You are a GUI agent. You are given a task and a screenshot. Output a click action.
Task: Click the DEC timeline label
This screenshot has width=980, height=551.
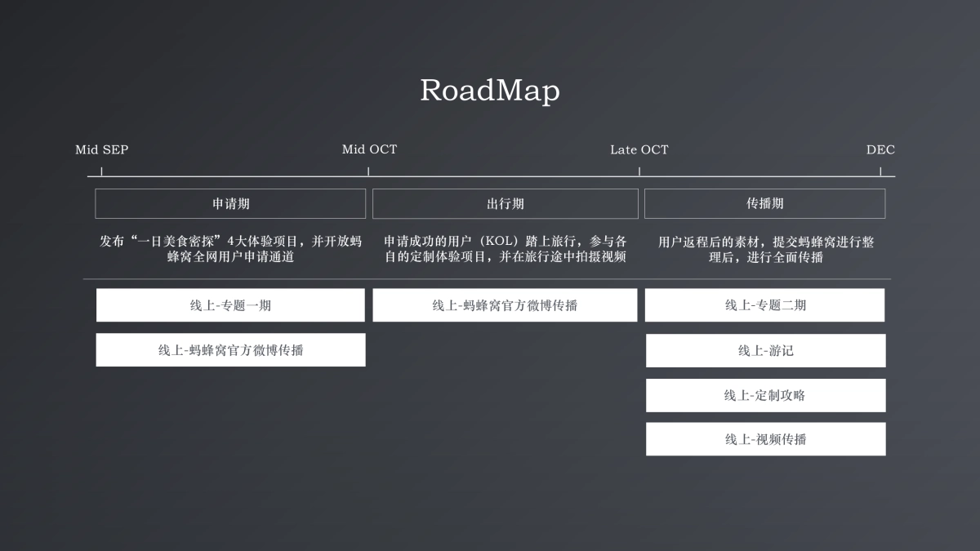click(x=880, y=149)
